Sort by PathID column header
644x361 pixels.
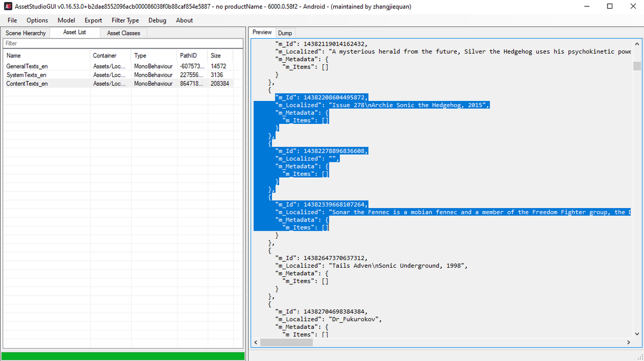point(193,56)
